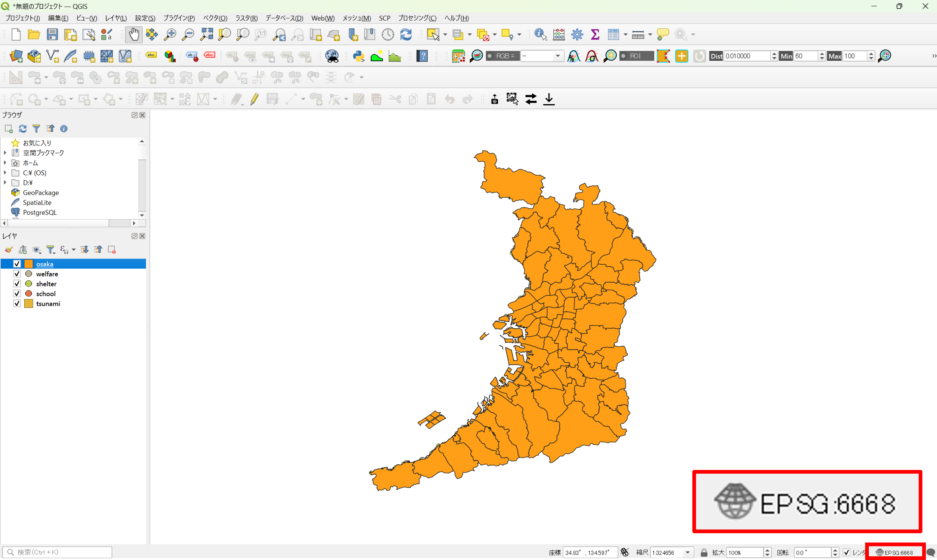Select the Pan Map hand tool

pos(133,35)
